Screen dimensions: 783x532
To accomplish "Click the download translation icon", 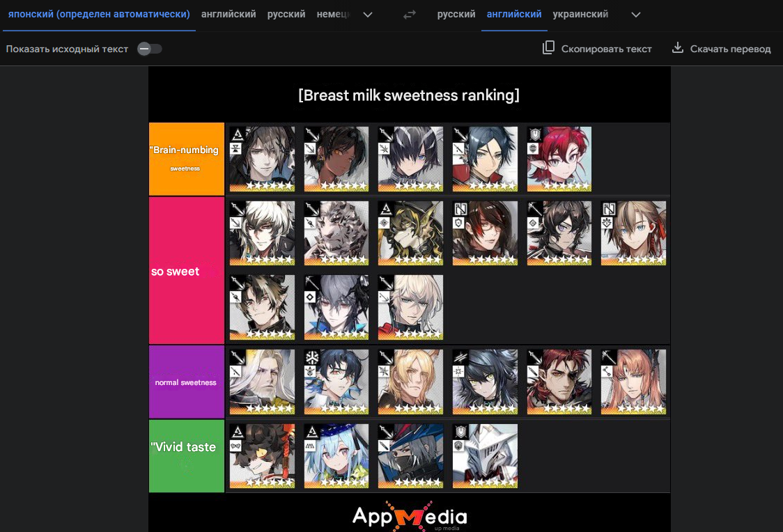I will pos(677,48).
